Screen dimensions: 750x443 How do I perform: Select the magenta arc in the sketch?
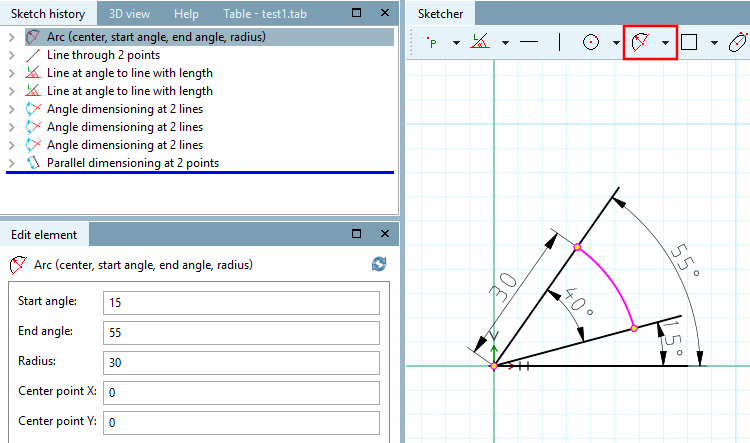pyautogui.click(x=614, y=281)
